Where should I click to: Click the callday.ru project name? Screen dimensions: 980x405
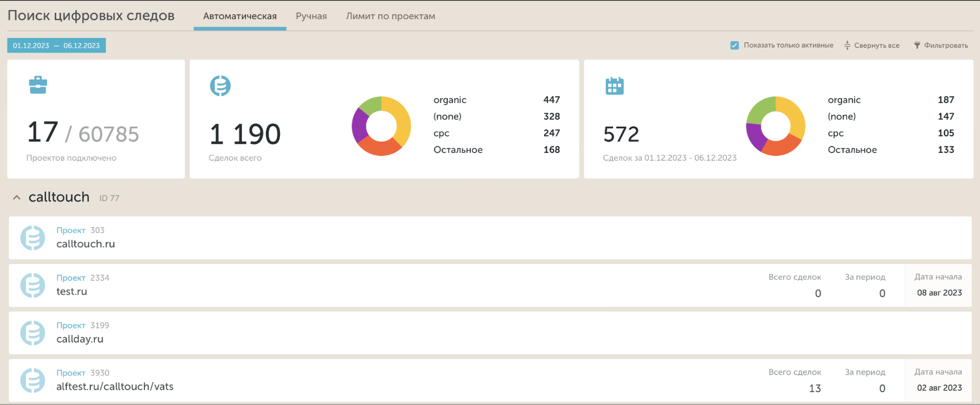tap(80, 339)
